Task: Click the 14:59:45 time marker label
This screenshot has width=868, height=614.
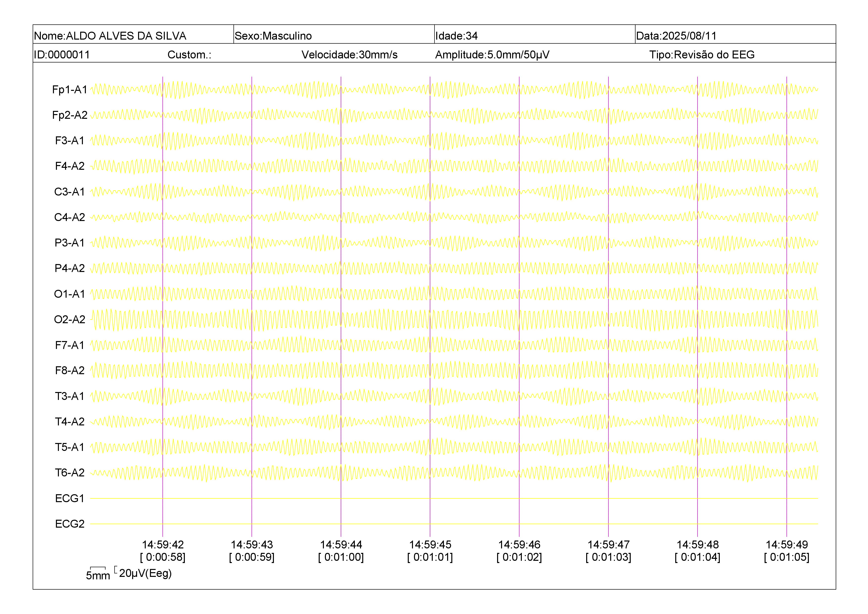Action: click(x=430, y=545)
